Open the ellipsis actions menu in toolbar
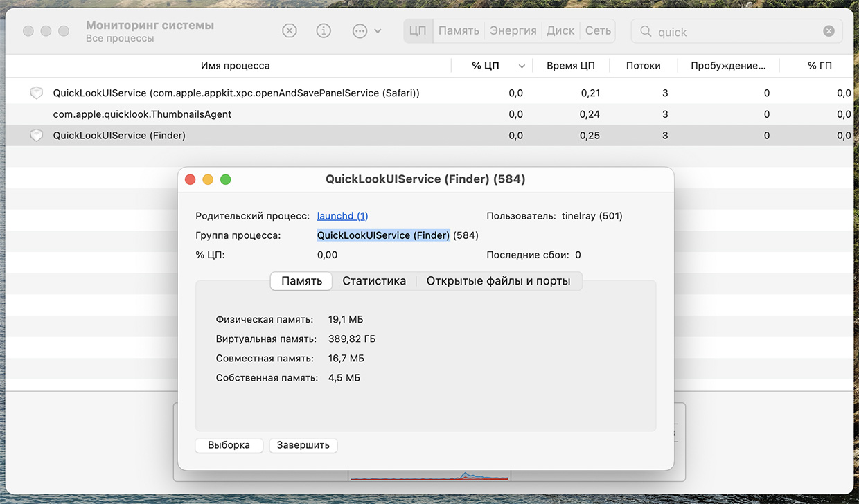The height and width of the screenshot is (504, 859). pyautogui.click(x=366, y=31)
